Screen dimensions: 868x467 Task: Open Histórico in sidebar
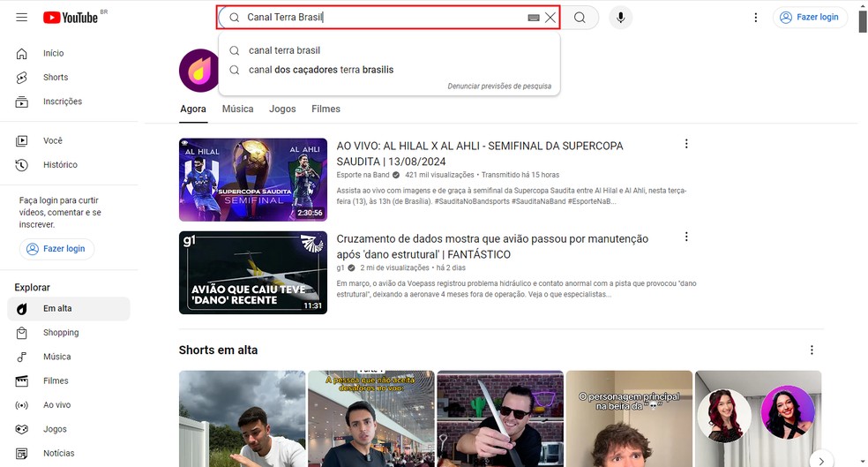tap(69, 164)
